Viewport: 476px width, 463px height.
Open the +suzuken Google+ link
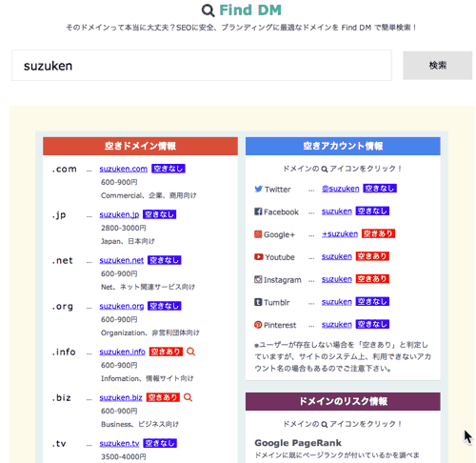tap(340, 233)
